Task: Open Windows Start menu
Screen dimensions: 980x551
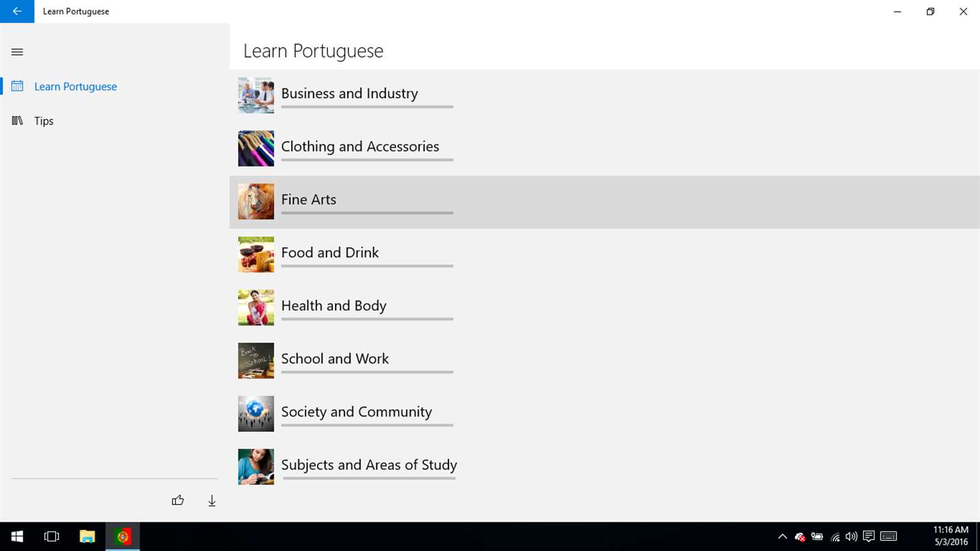Action: (x=17, y=537)
